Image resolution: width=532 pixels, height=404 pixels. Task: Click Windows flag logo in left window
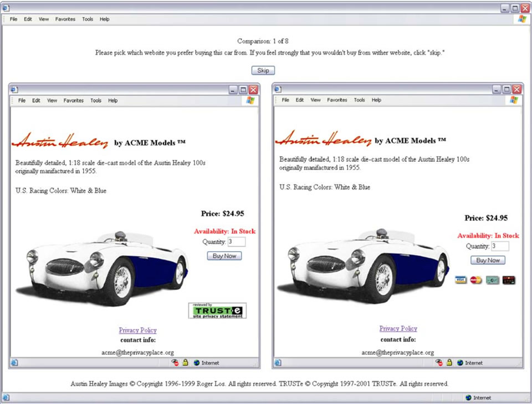[250, 100]
